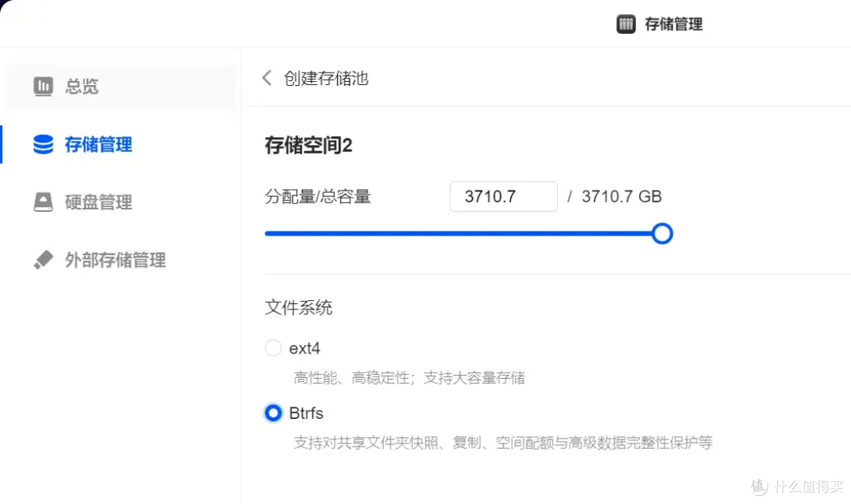Click the capacity slider handle
Image resolution: width=851 pixels, height=504 pixels.
point(662,234)
